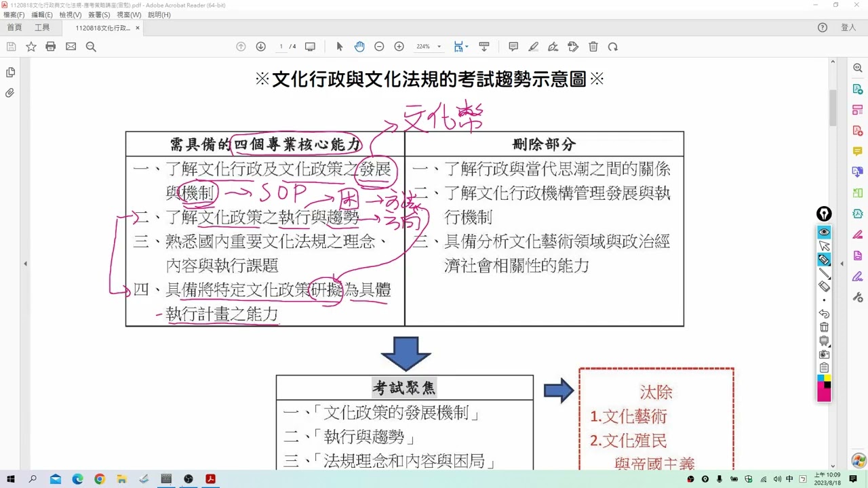The image size is (868, 488).
Task: Click the screenshot camera icon in annotation toolbar
Action: coord(824,354)
